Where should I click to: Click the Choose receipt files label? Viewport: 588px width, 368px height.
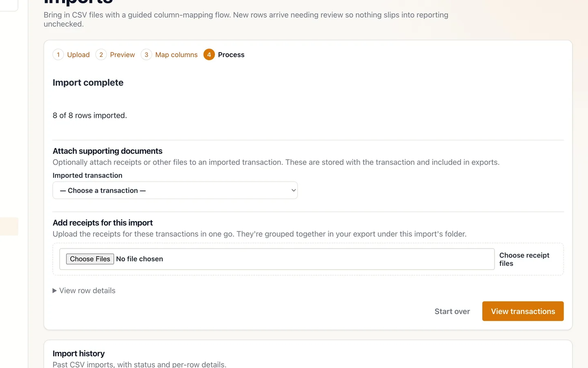pyautogui.click(x=524, y=259)
